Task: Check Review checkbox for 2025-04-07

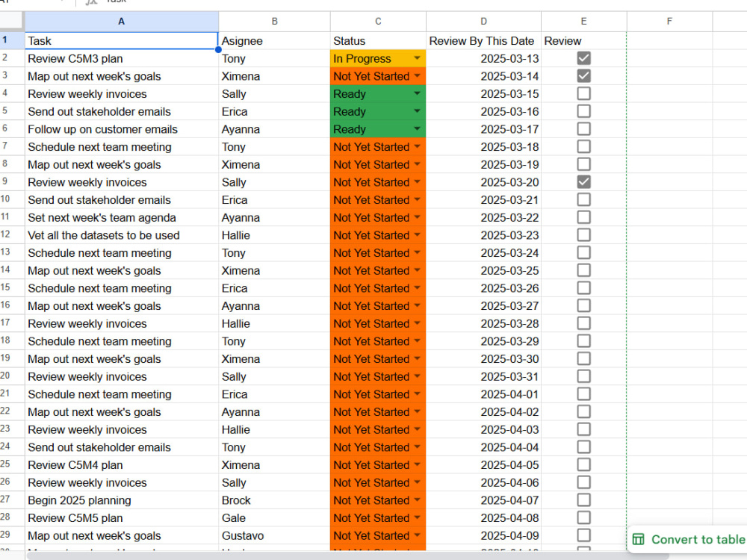Action: (x=583, y=500)
